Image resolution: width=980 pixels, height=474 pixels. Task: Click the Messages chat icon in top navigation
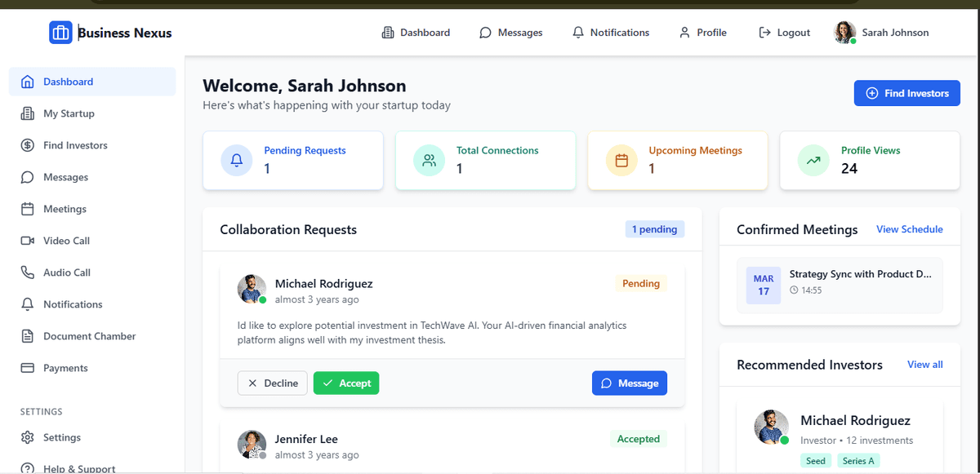[486, 33]
